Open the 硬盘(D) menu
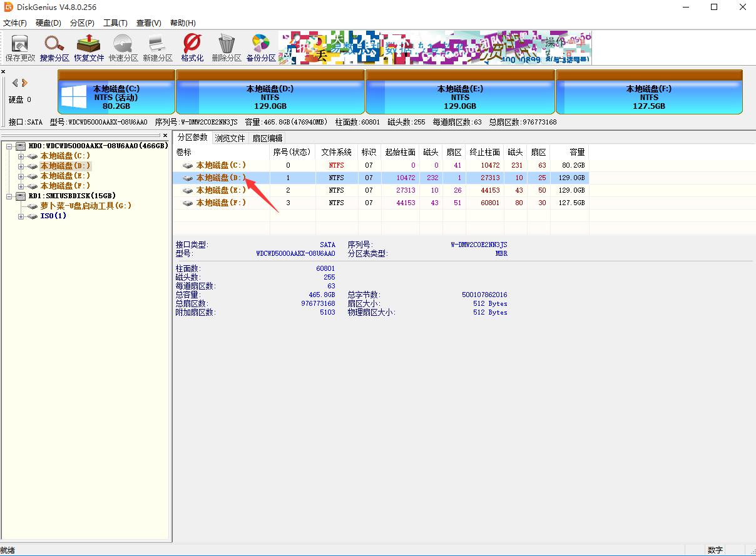Image resolution: width=756 pixels, height=556 pixels. [x=48, y=23]
